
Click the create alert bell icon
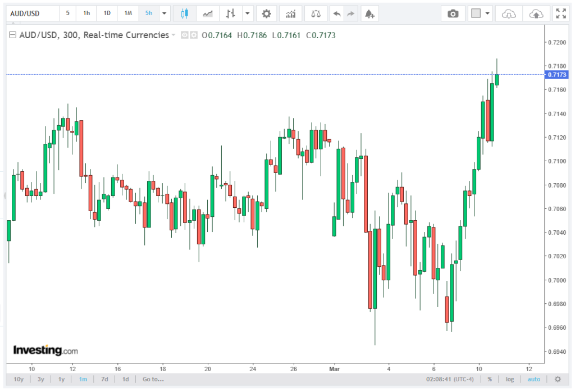[369, 13]
